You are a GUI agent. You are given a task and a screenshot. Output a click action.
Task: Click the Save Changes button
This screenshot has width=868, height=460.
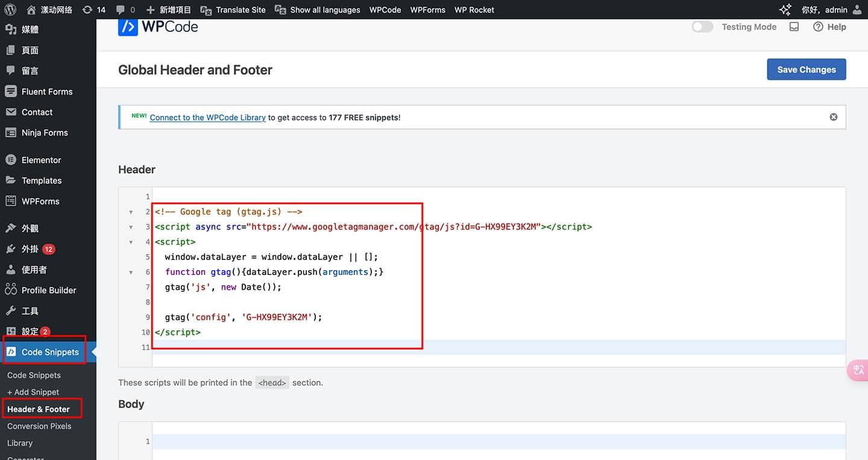(x=807, y=69)
